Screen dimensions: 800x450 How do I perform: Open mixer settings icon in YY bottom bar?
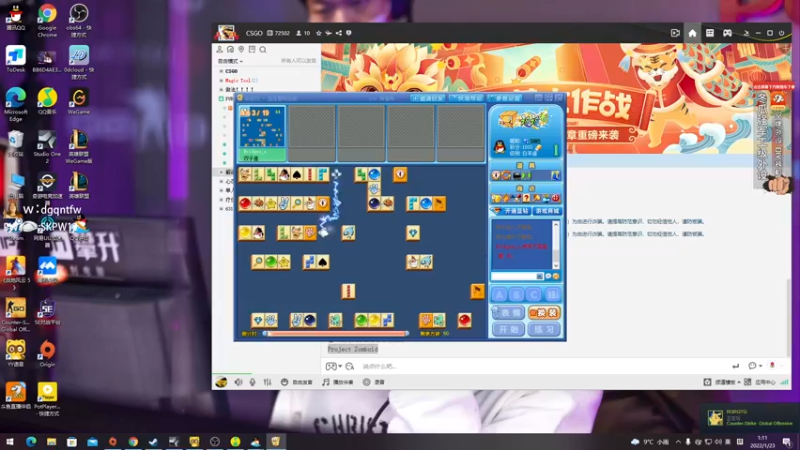click(267, 382)
